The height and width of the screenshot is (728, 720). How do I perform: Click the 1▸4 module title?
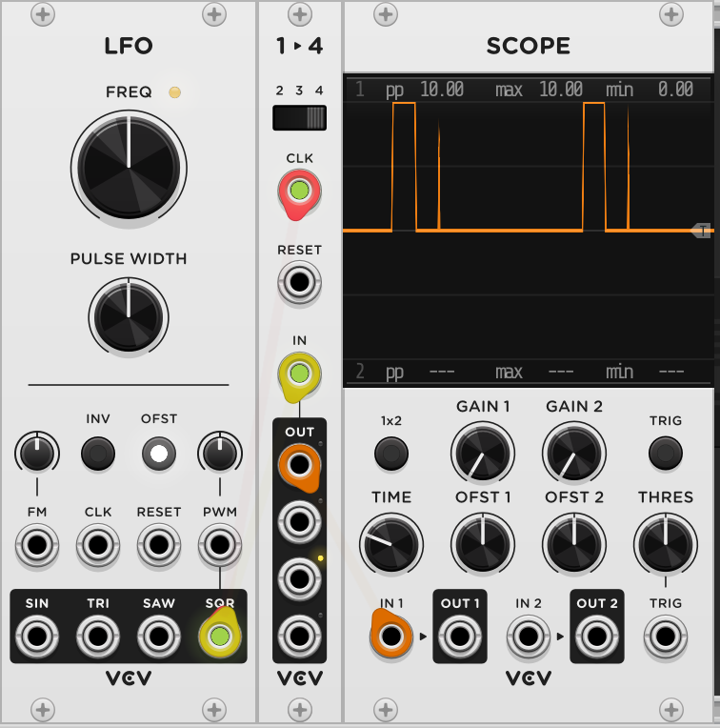click(299, 46)
